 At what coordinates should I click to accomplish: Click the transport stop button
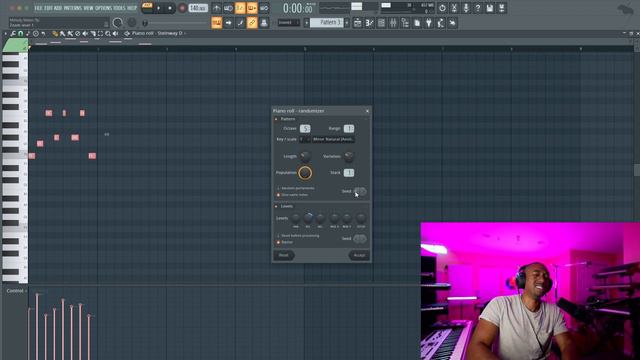(170, 8)
